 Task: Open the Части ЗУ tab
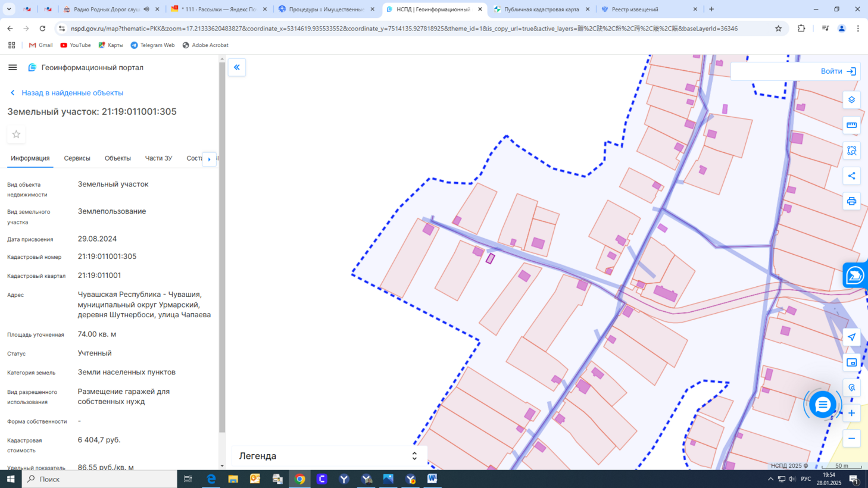click(x=158, y=158)
